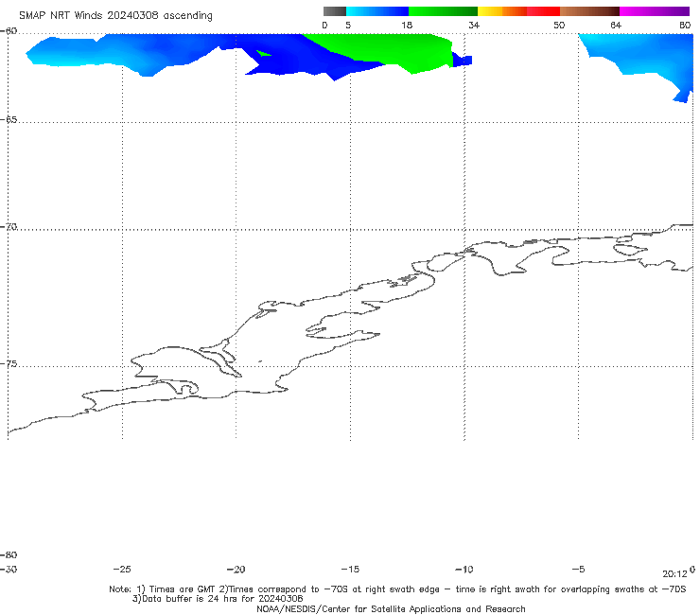Click the 64 label under the color bar
This screenshot has width=700, height=615.
point(616,25)
